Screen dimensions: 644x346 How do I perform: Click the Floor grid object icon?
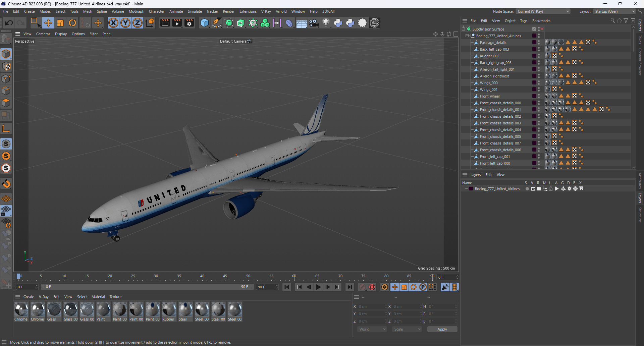pyautogui.click(x=301, y=23)
